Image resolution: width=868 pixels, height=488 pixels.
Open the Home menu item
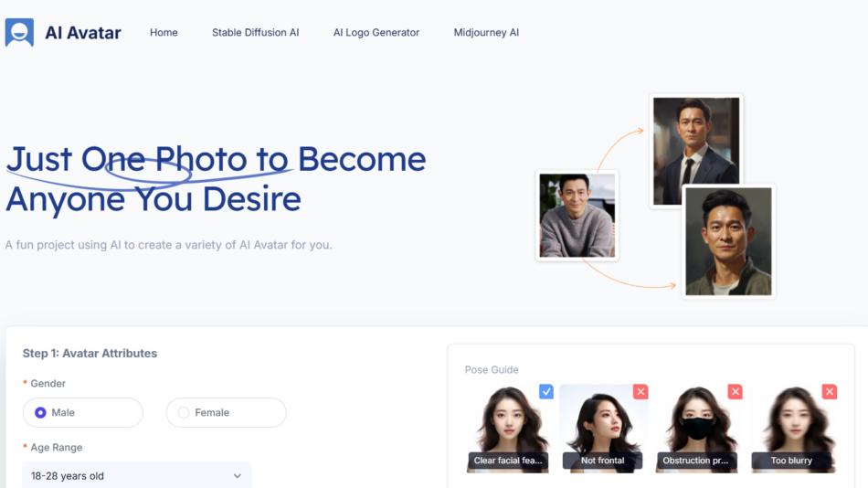[164, 33]
